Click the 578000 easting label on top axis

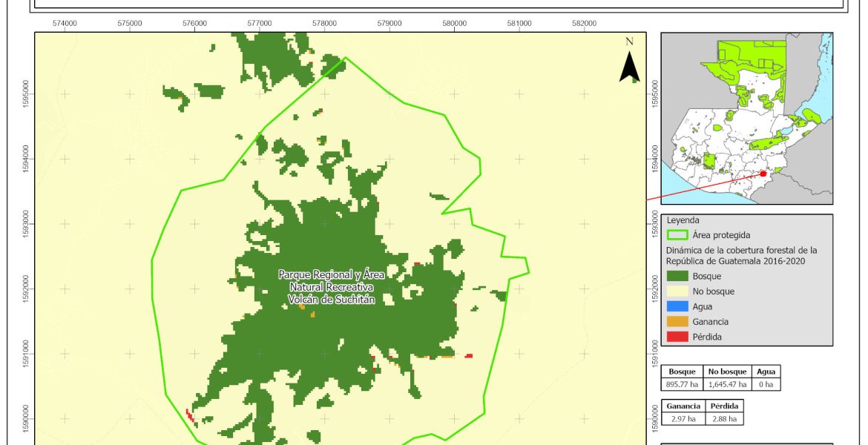pos(325,24)
